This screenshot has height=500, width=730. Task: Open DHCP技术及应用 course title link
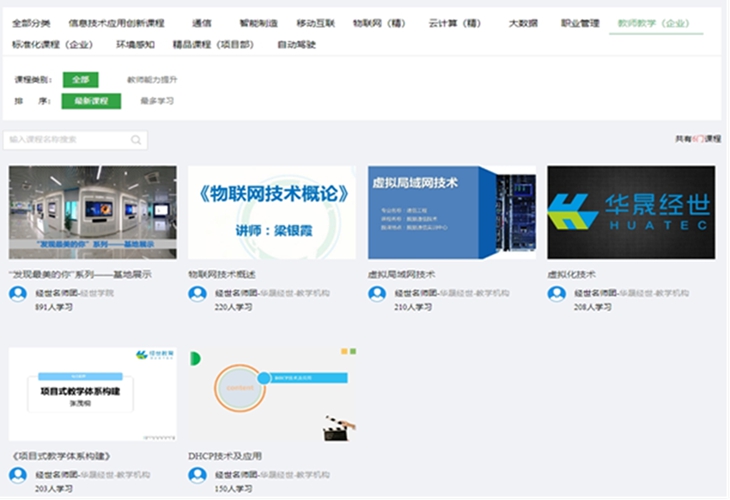(225, 456)
